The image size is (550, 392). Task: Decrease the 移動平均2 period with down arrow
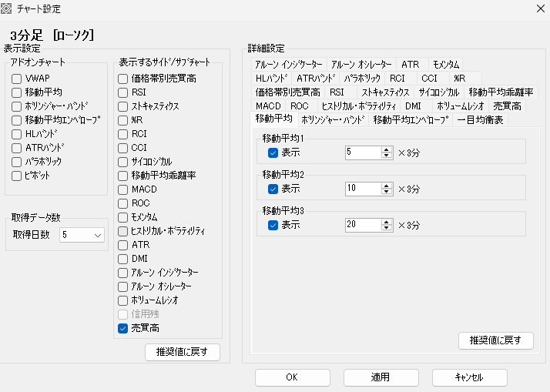pos(387,192)
